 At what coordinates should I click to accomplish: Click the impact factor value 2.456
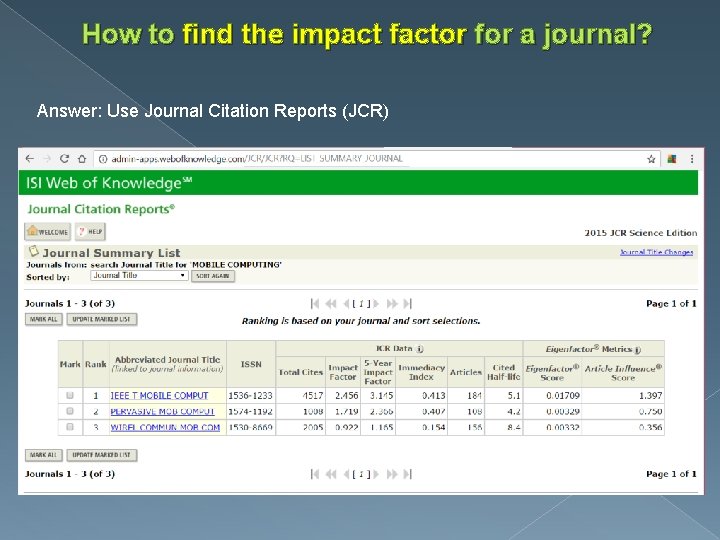coord(347,395)
